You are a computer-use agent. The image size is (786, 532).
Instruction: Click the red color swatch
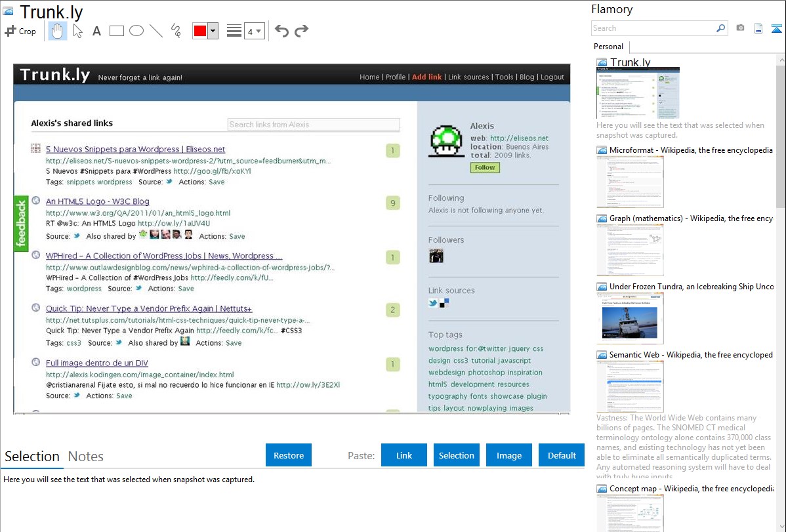pyautogui.click(x=200, y=31)
